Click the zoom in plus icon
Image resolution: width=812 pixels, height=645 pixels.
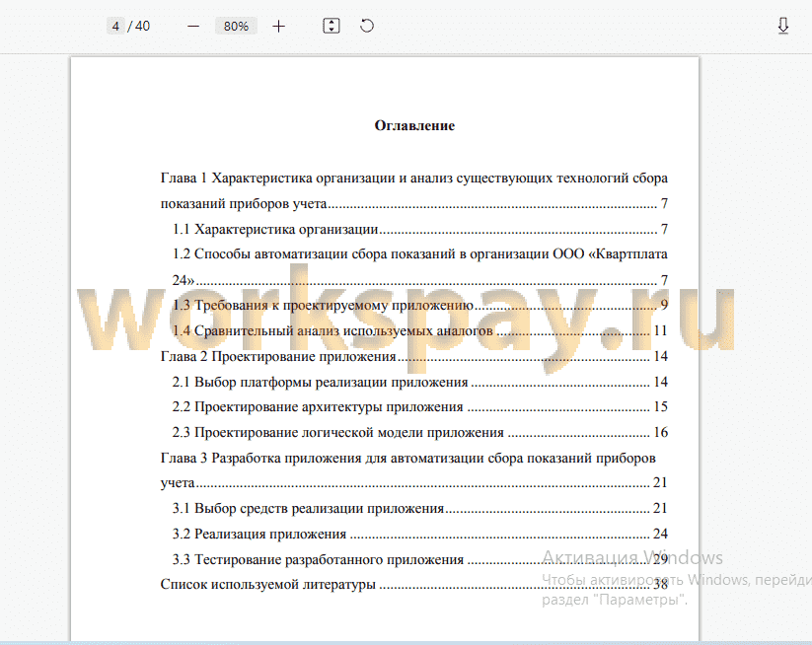pos(278,27)
